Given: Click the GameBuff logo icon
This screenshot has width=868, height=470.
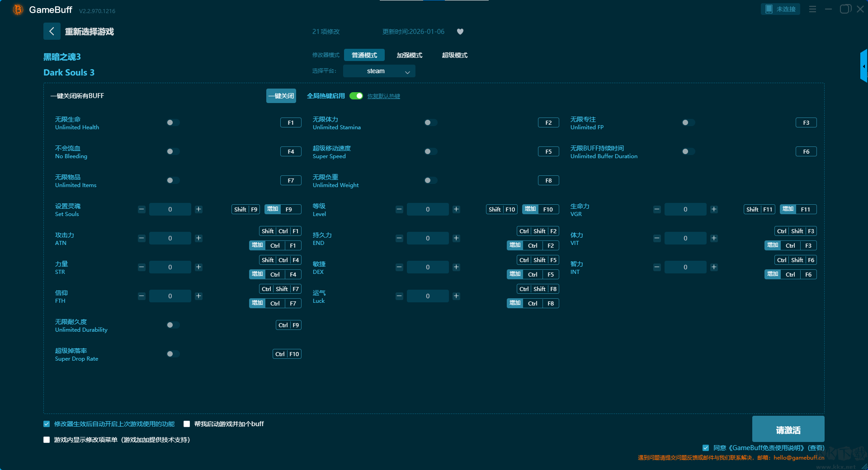Looking at the screenshot, I should 18,9.
